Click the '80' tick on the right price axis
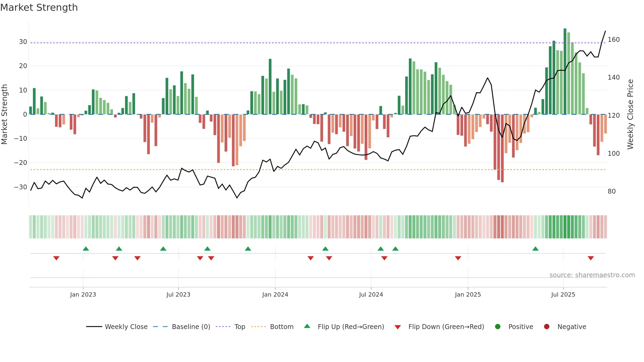The height and width of the screenshot is (362, 644). (612, 191)
